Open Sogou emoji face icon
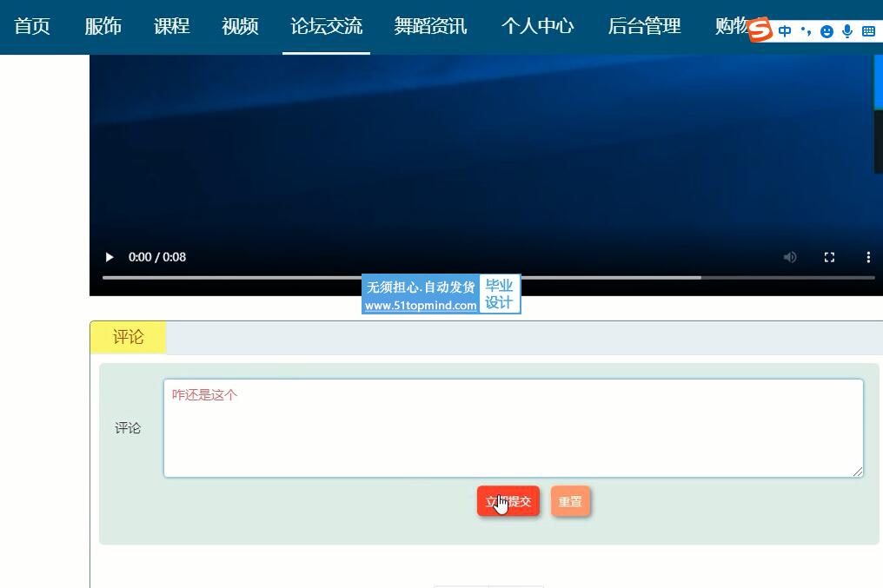 click(x=827, y=31)
